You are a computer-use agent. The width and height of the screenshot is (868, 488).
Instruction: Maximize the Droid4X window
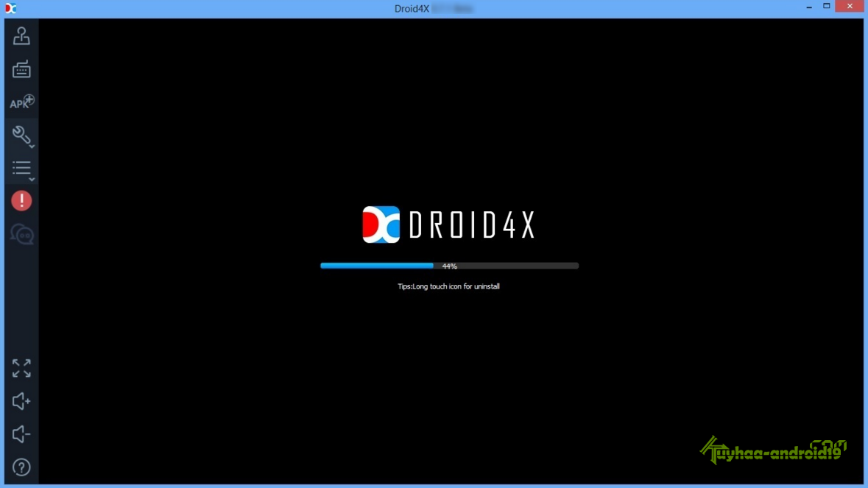(827, 7)
